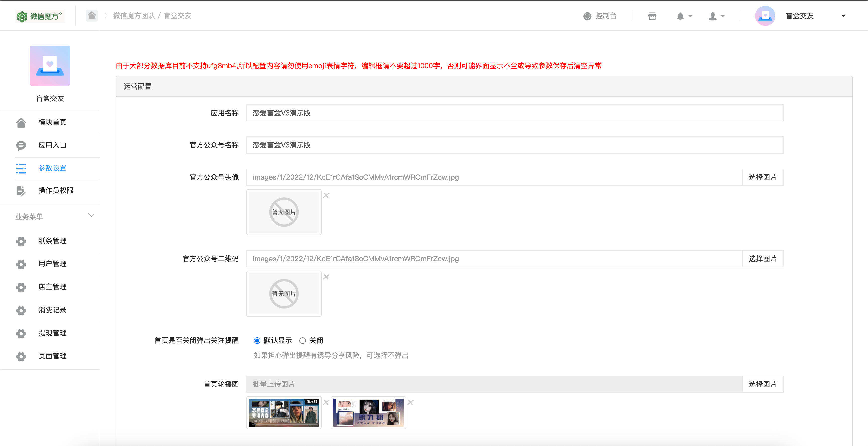This screenshot has width=868, height=446.
Task: Open 用户管理 from the business menu
Action: (52, 264)
